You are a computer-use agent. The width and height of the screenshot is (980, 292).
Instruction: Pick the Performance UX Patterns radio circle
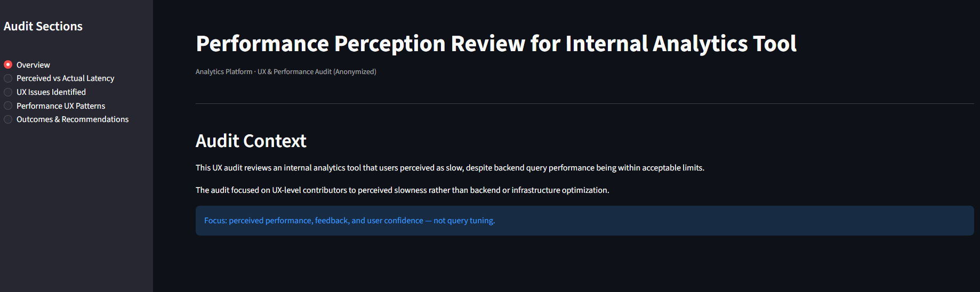click(8, 106)
